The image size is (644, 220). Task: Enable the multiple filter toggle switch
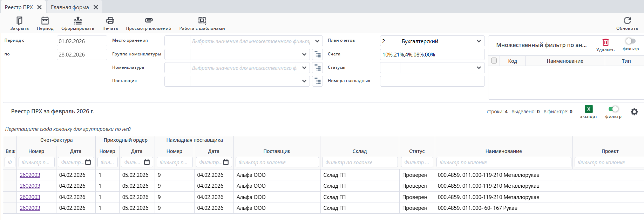click(630, 41)
